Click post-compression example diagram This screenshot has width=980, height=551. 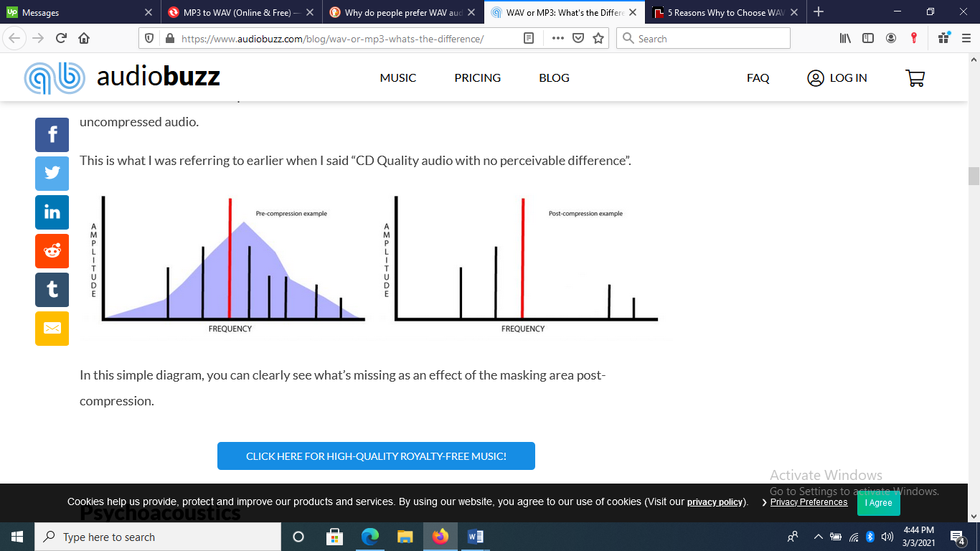[521, 265]
